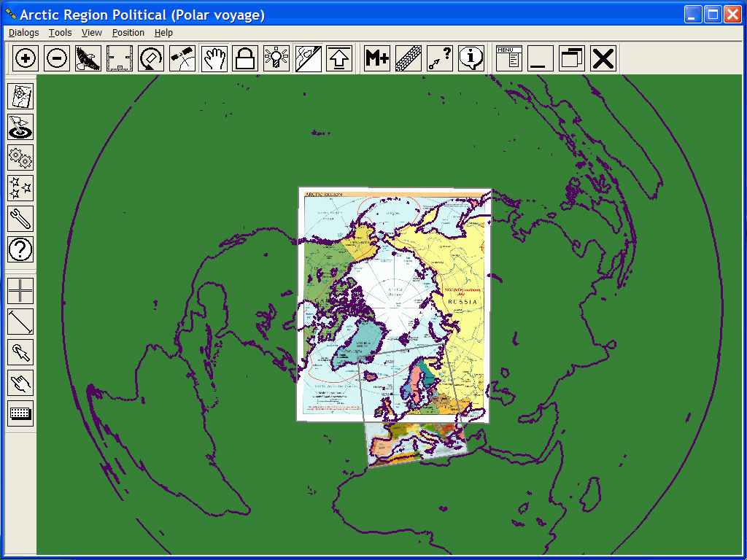Select the crosshair tool

[x=20, y=290]
